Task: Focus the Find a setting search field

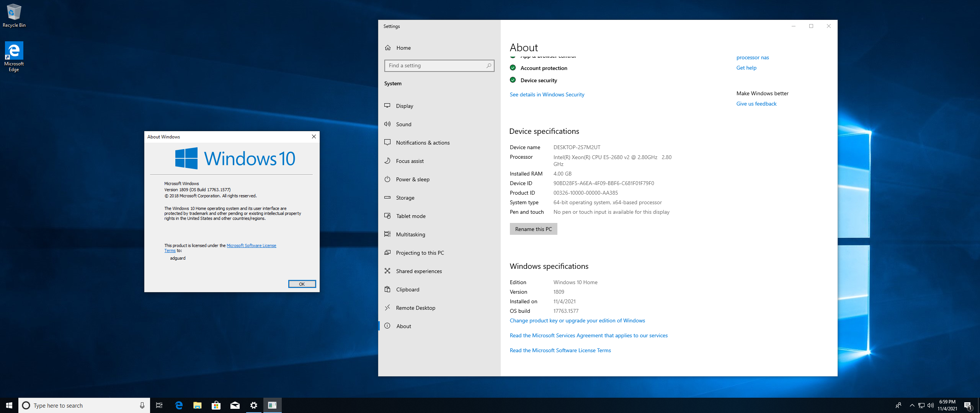Action: (x=439, y=66)
